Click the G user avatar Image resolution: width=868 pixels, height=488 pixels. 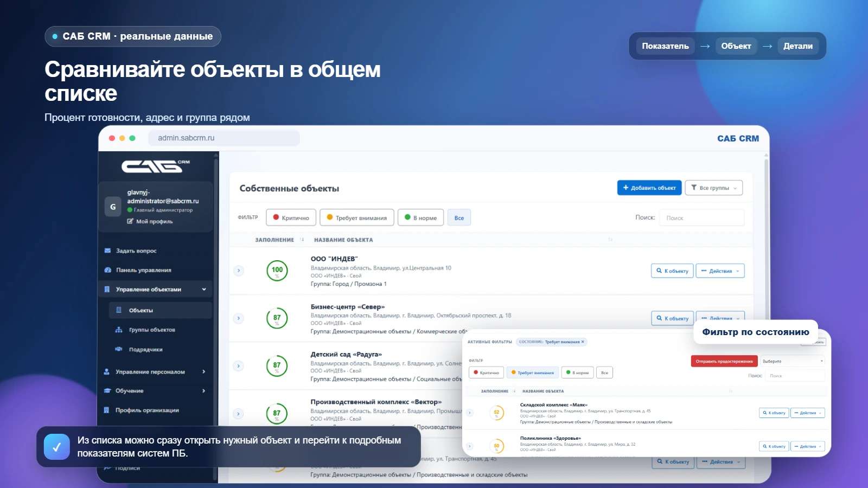113,207
